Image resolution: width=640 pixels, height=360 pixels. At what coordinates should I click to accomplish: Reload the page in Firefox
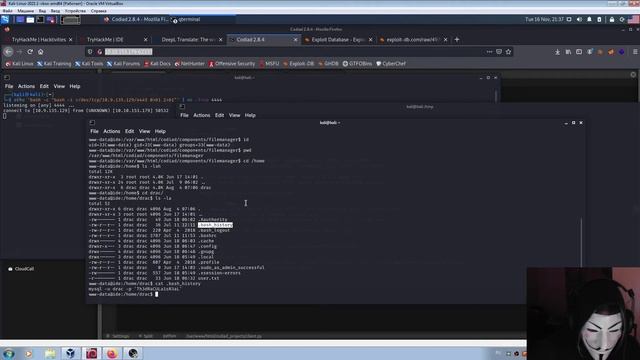[30, 52]
